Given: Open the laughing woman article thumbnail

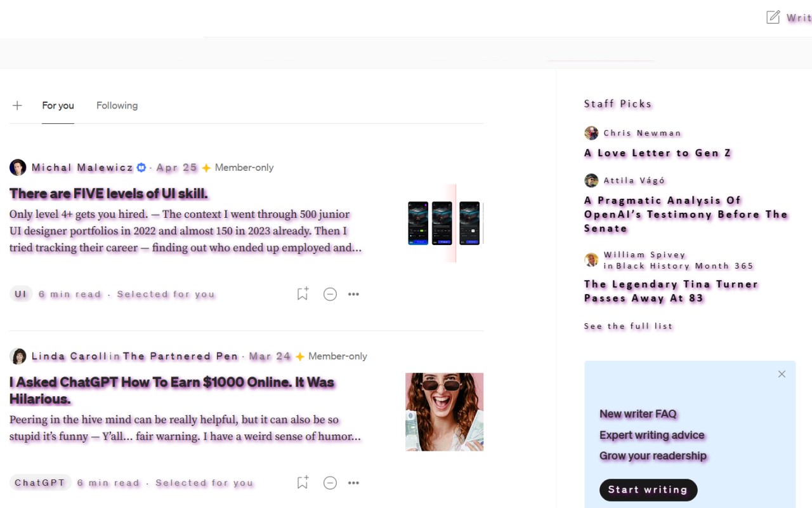Looking at the screenshot, I should pyautogui.click(x=445, y=412).
